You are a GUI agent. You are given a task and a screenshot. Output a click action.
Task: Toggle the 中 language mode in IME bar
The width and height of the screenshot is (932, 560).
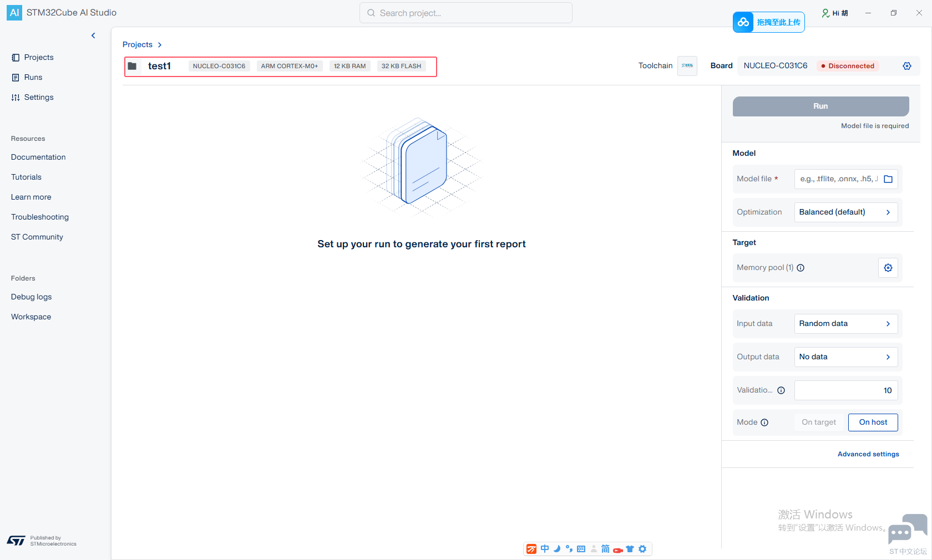tap(545, 549)
